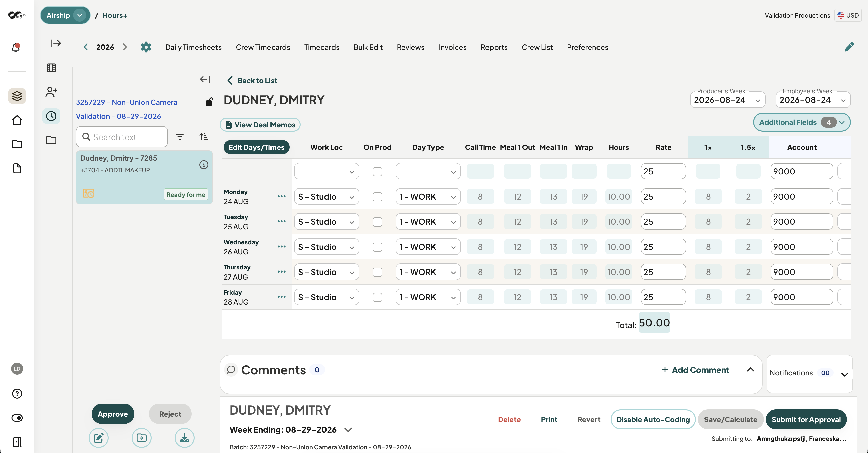Open Friday's Day Type 1 - WORK dropdown
Viewport: 868px width, 453px height.
pyautogui.click(x=428, y=297)
